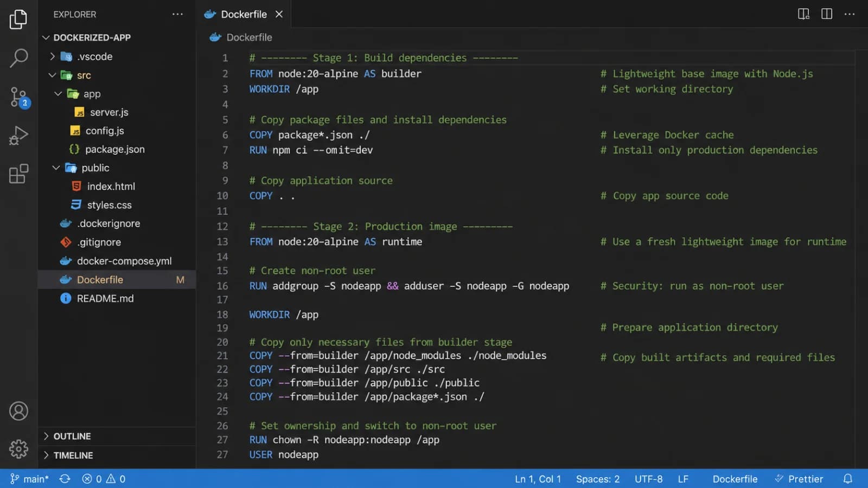
Task: Click comment '# Security: run as non-root user'
Action: [x=692, y=286]
